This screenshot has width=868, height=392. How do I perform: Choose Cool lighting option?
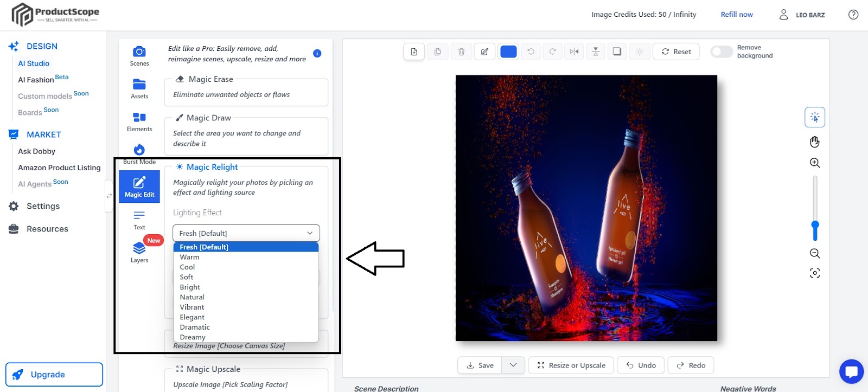pyautogui.click(x=246, y=267)
